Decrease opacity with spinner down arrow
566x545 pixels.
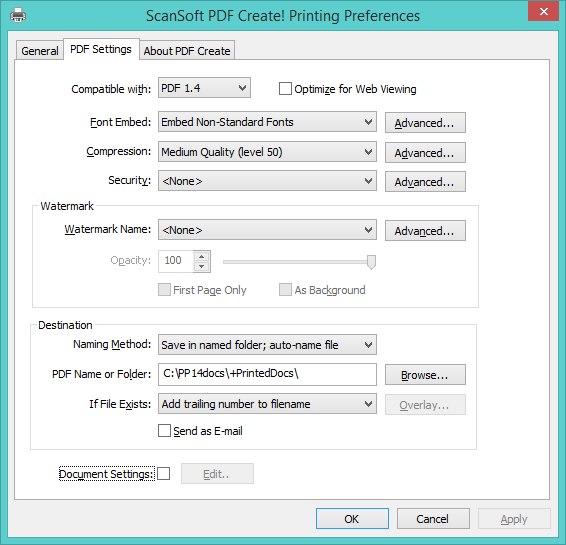[201, 267]
